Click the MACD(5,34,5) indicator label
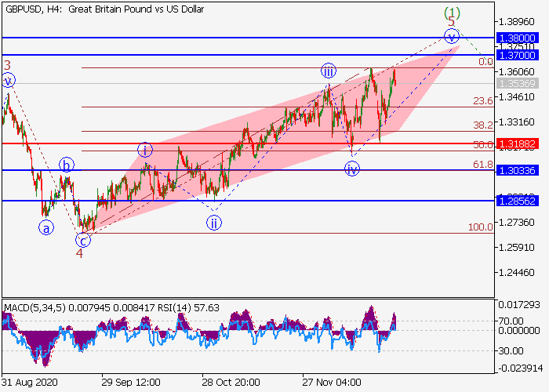 [35, 308]
